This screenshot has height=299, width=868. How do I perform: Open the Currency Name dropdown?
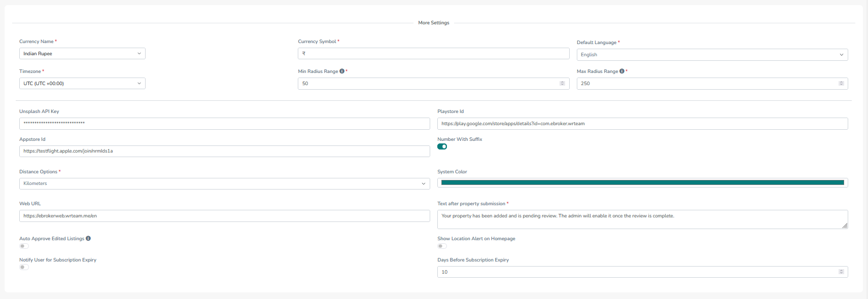click(x=82, y=54)
